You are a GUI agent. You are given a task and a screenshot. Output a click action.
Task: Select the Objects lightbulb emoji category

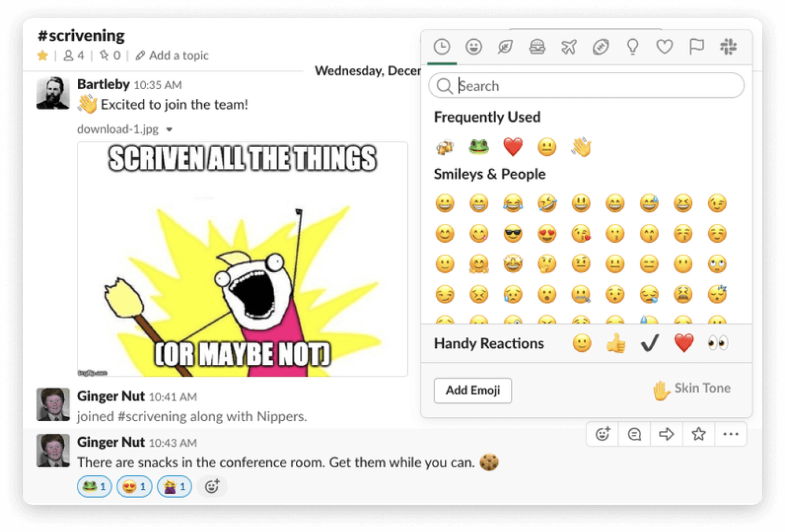click(x=633, y=47)
